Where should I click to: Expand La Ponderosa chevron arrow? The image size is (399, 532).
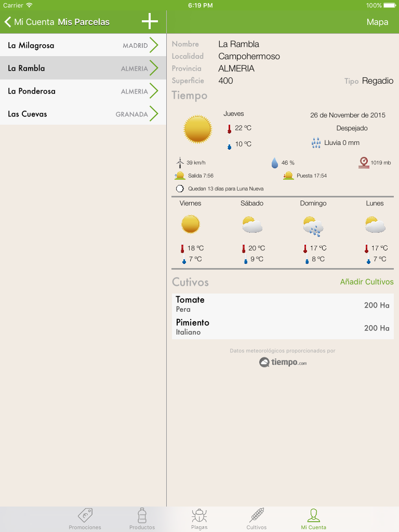pyautogui.click(x=154, y=91)
